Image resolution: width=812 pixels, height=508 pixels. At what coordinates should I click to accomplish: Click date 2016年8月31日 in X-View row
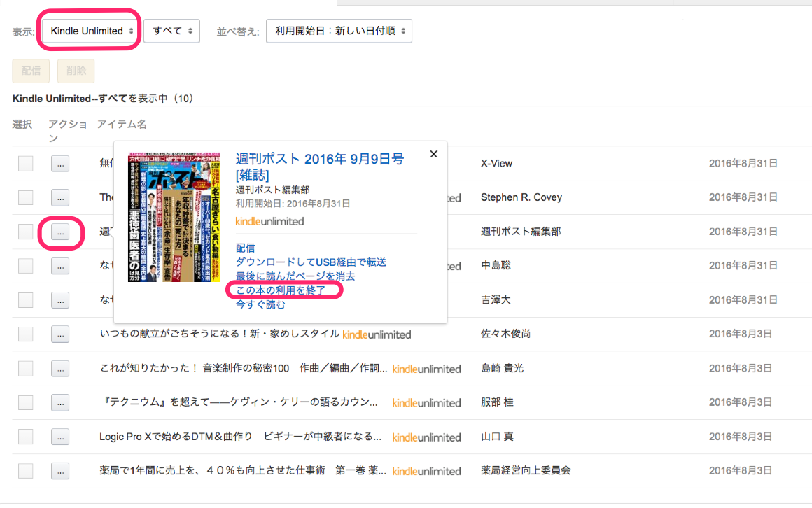click(743, 164)
